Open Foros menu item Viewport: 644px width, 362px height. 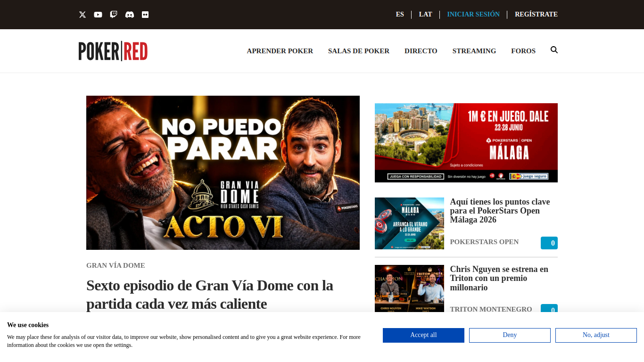(523, 51)
